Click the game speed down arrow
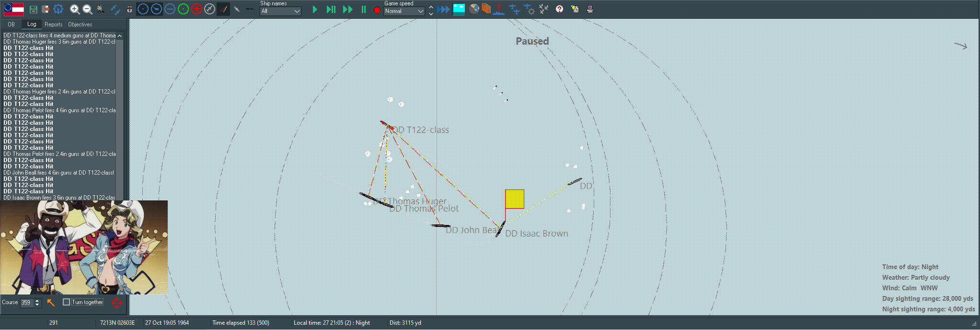The image size is (980, 330). tap(431, 13)
